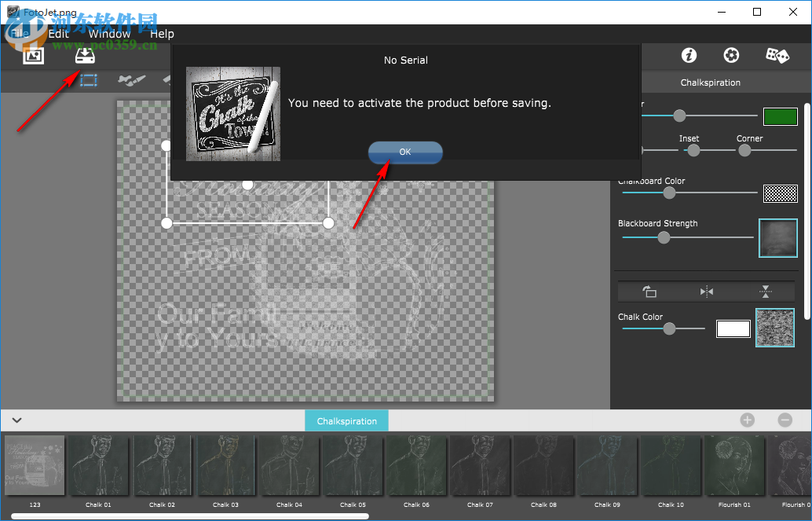Select the chalk texture thumbnail
The height and width of the screenshot is (521, 812).
tap(775, 328)
